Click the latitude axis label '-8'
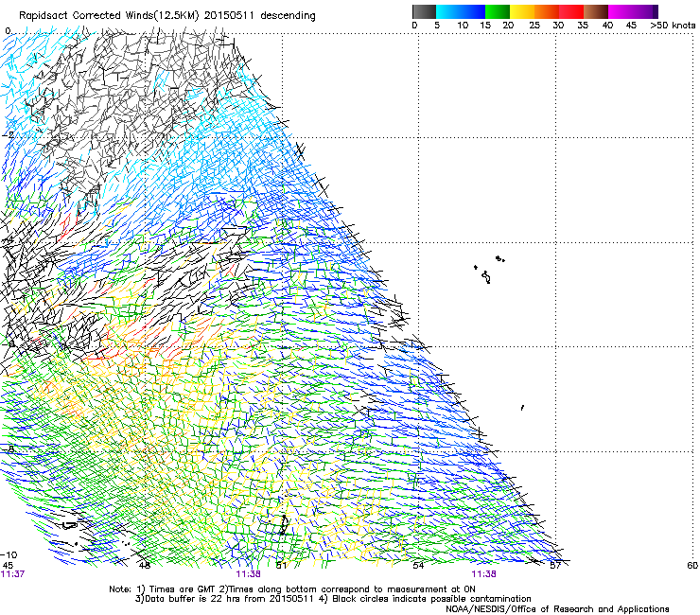Image resolution: width=700 pixels, height=615 pixels. (x=9, y=448)
